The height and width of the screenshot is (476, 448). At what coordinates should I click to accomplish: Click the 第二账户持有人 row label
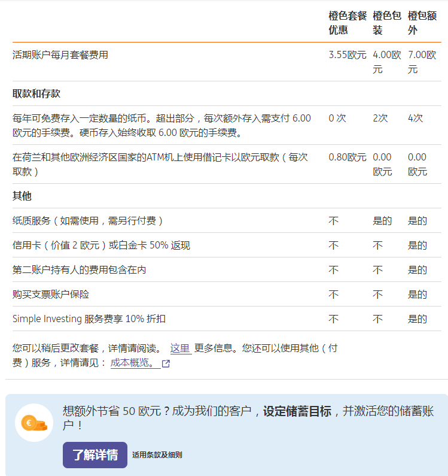[79, 270]
